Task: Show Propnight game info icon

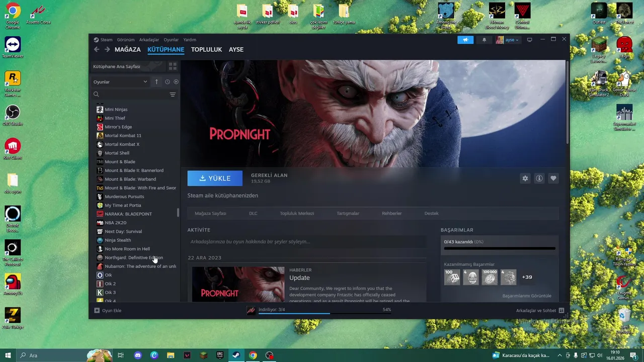Action: (x=539, y=178)
